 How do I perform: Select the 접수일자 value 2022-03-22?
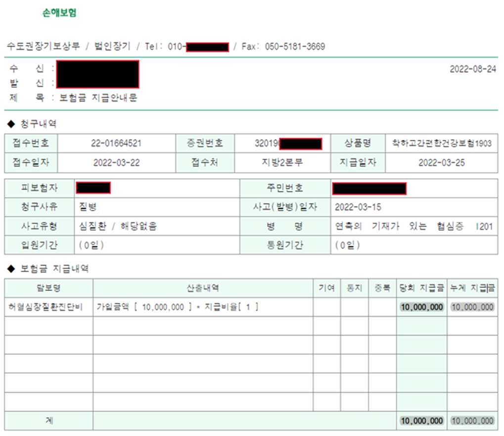[116, 162]
